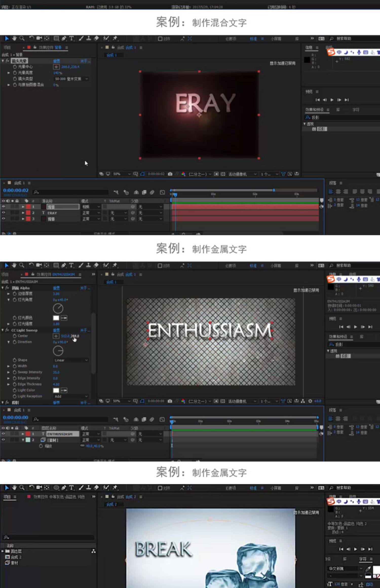The height and width of the screenshot is (588, 380).
Task: Click 关于 for the 镜头光晕 effect
Action: 85,61
